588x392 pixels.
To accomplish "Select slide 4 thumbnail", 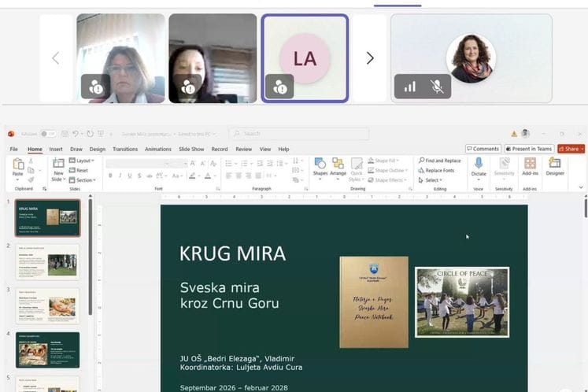I will pos(48,350).
